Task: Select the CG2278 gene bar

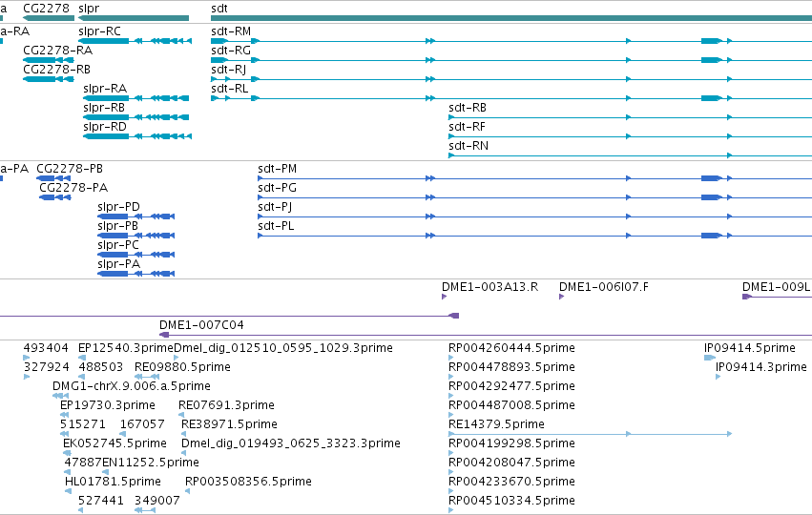Action: tap(49, 18)
